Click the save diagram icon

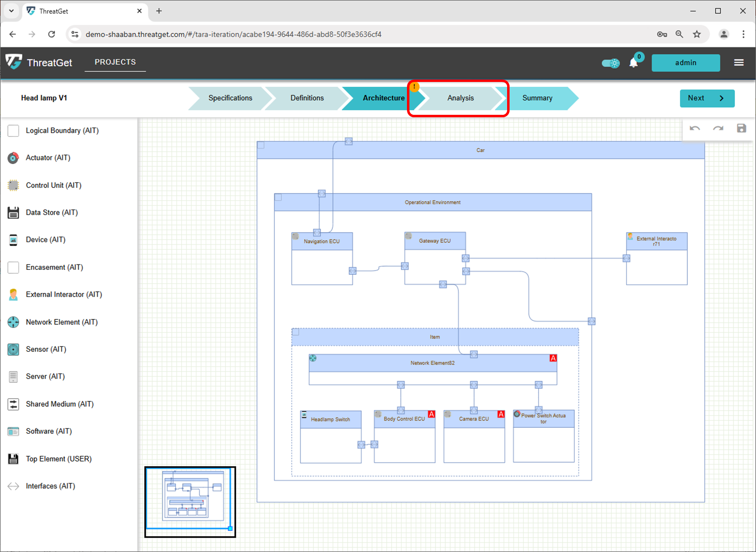(741, 129)
